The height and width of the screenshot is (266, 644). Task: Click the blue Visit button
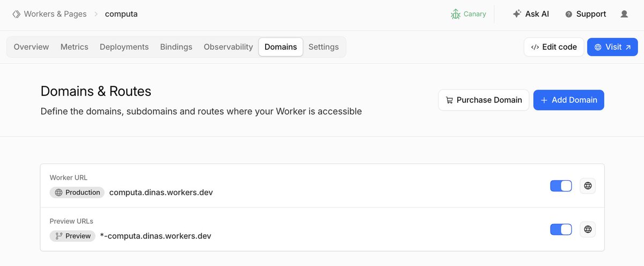pos(612,47)
